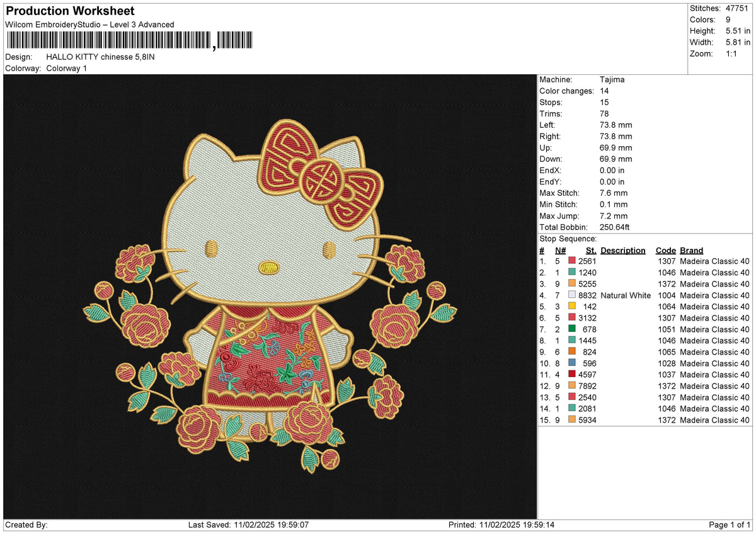
Task: Click stitch count 7892 in stop 12
Action: (x=587, y=386)
